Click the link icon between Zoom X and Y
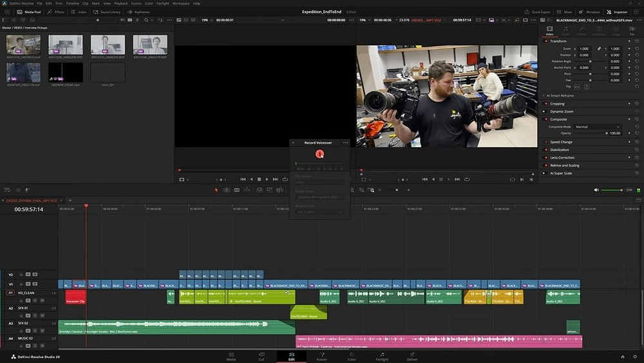 pyautogui.click(x=599, y=49)
